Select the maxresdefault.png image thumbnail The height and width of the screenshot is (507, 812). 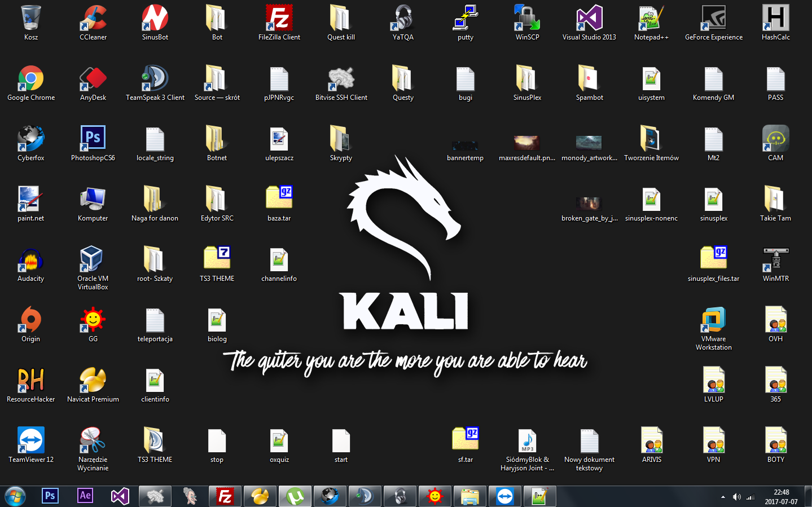pyautogui.click(x=527, y=143)
